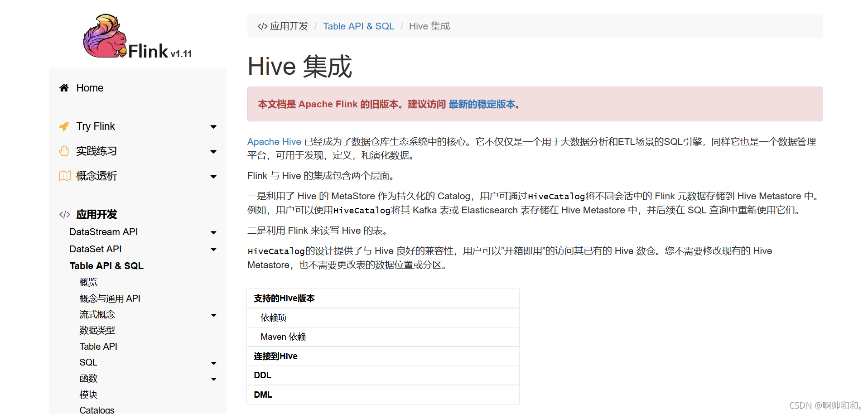Select Table API & SQL sidebar entry
868x414 pixels.
(106, 266)
